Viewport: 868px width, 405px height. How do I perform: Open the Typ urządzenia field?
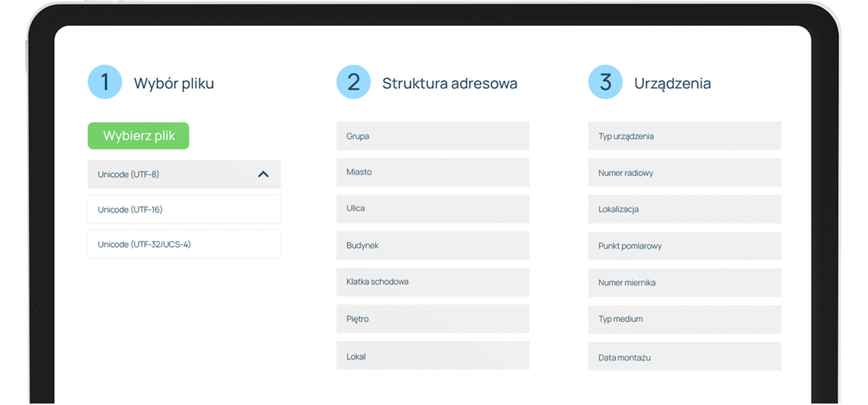684,136
